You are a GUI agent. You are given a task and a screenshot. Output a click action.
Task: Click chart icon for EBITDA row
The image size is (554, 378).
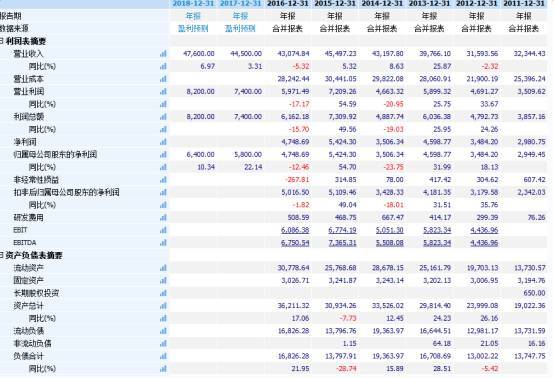163,243
